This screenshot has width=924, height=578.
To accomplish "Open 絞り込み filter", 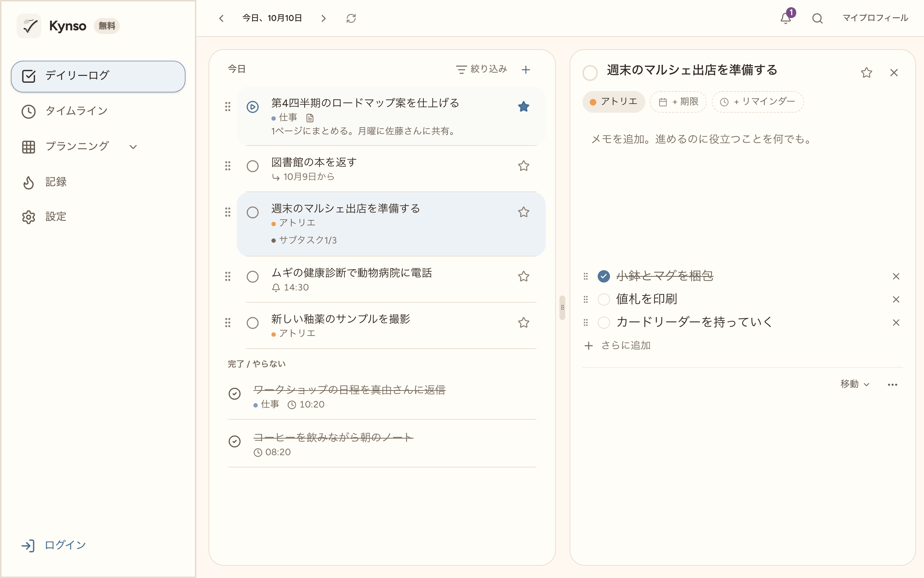I will (x=481, y=69).
